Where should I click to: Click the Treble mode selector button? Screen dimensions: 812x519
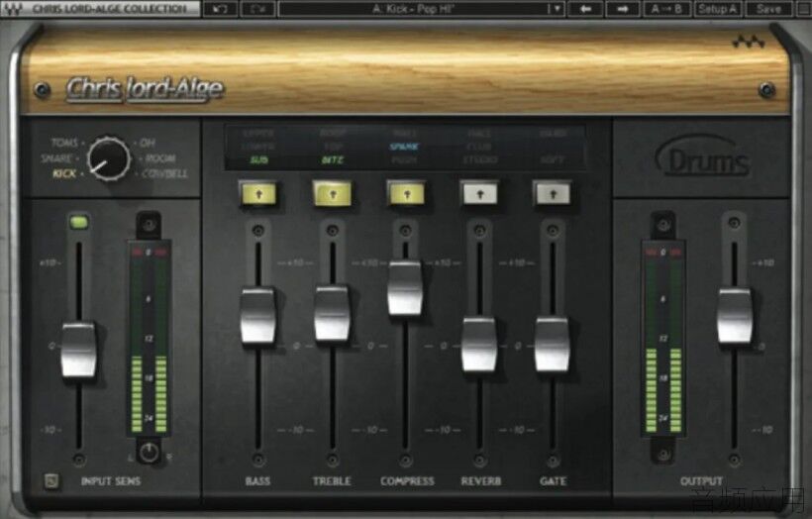(333, 194)
